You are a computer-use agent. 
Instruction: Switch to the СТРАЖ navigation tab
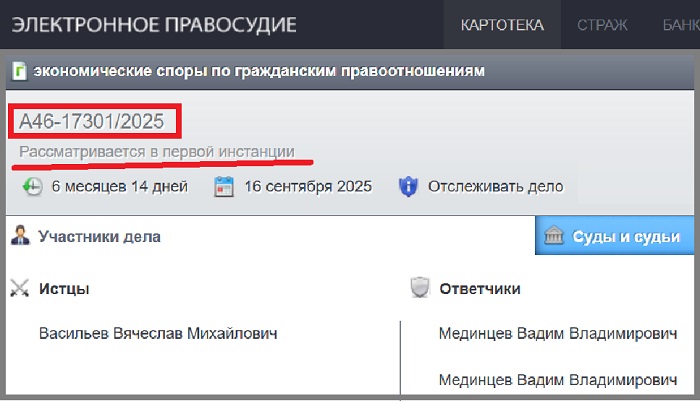[603, 24]
